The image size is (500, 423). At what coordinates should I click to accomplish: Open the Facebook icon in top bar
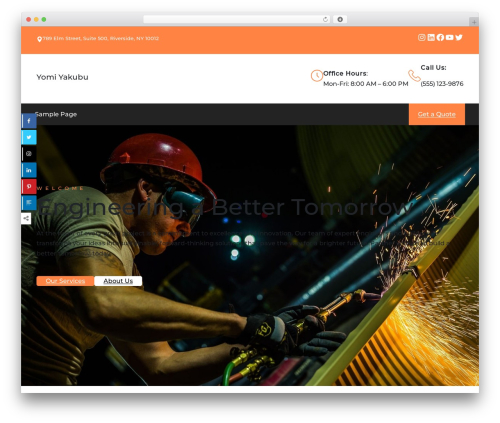click(440, 38)
